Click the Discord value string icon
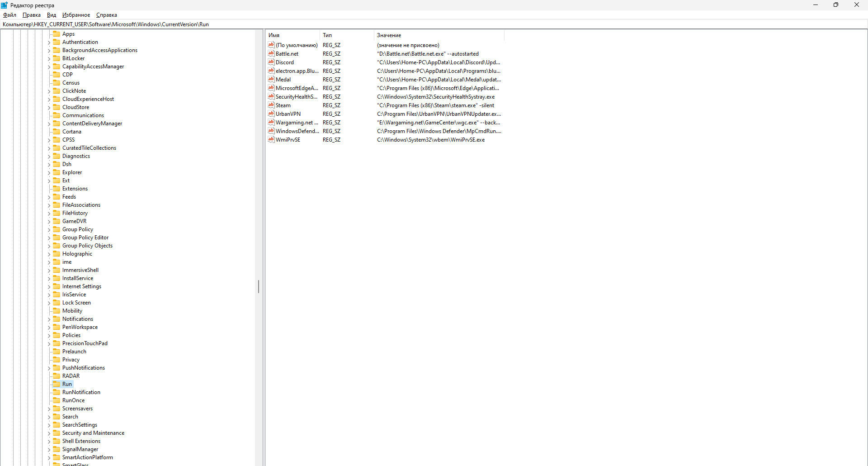Image resolution: width=868 pixels, height=466 pixels. pos(271,62)
